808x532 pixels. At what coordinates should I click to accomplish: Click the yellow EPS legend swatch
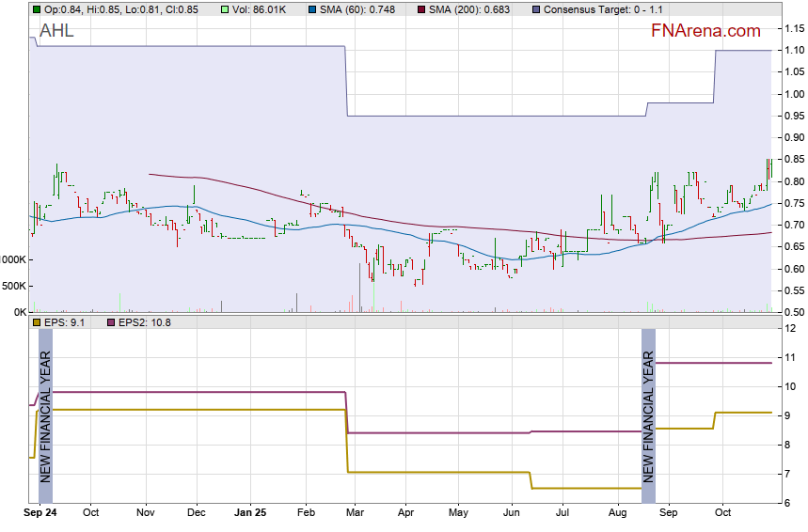pos(36,322)
